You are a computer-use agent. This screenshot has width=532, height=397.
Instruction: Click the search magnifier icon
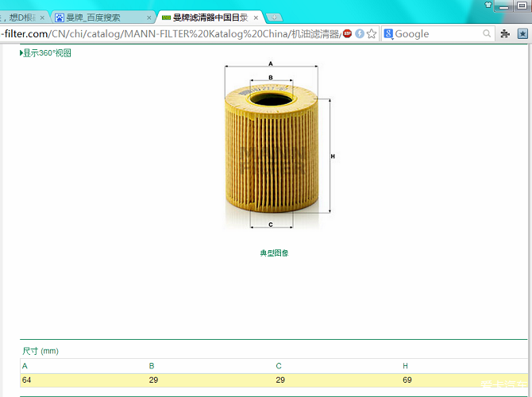click(487, 33)
